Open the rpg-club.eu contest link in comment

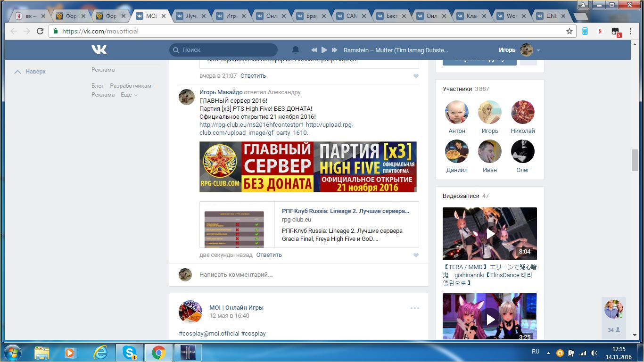pos(251,125)
